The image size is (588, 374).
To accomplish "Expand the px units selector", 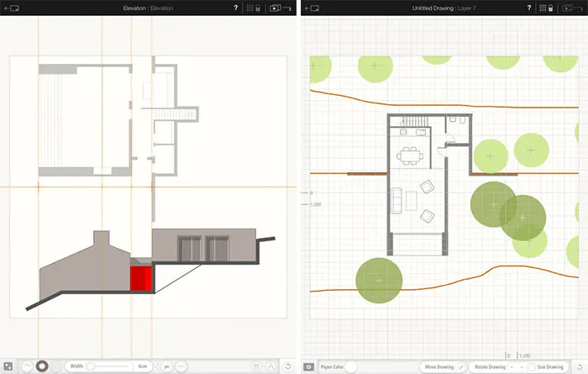I will (168, 366).
